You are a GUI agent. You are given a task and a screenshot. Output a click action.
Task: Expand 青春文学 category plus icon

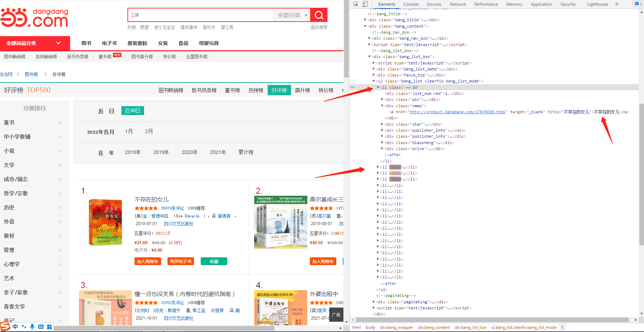pos(60,307)
